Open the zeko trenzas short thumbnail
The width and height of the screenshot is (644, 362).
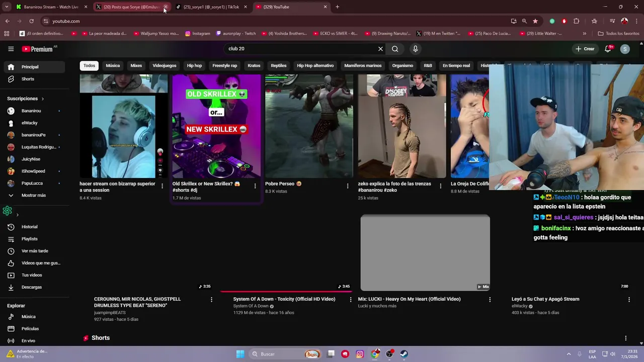point(401,126)
